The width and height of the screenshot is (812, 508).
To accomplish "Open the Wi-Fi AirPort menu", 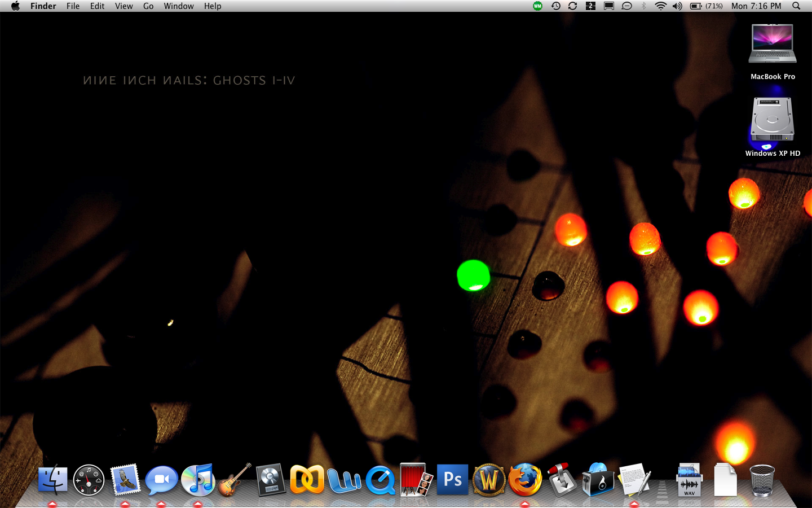I will coord(660,6).
